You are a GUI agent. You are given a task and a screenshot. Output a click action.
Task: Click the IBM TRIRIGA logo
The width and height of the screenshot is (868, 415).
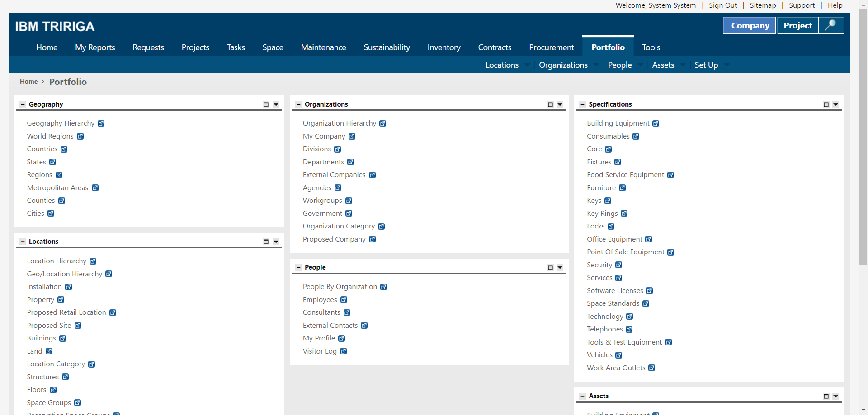tap(55, 27)
